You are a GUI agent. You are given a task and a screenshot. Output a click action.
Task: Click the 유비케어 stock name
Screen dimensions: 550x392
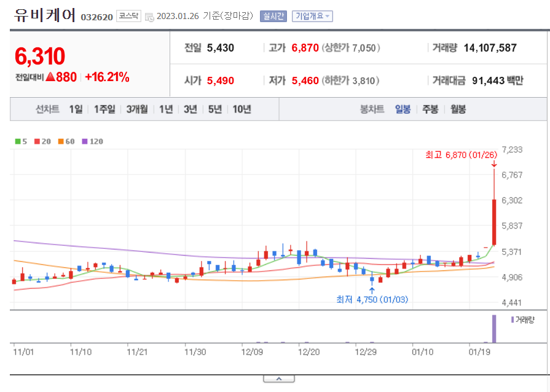44,15
